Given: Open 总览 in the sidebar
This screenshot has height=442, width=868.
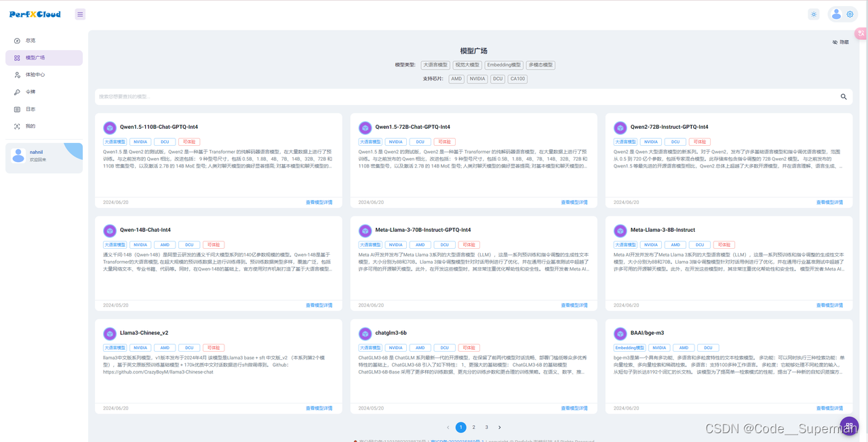Looking at the screenshot, I should [44, 41].
